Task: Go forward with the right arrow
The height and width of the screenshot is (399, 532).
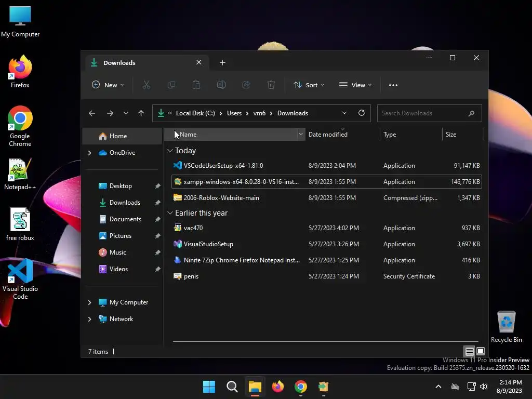Action: (110, 113)
